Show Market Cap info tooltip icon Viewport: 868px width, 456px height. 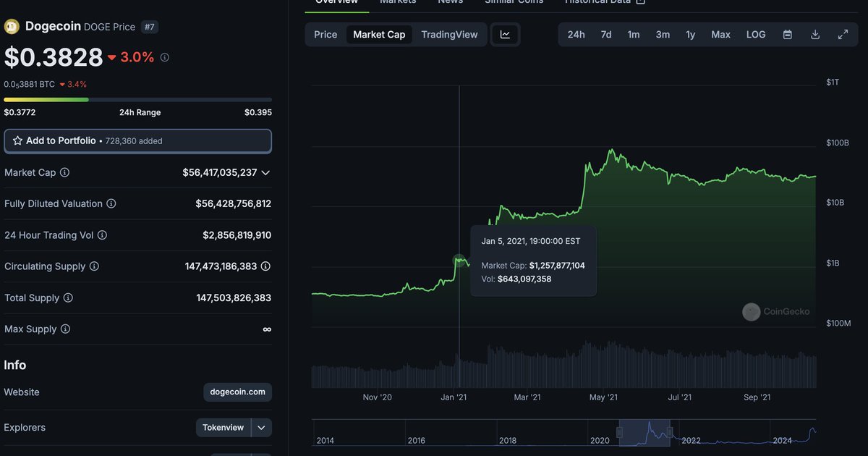pyautogui.click(x=64, y=172)
